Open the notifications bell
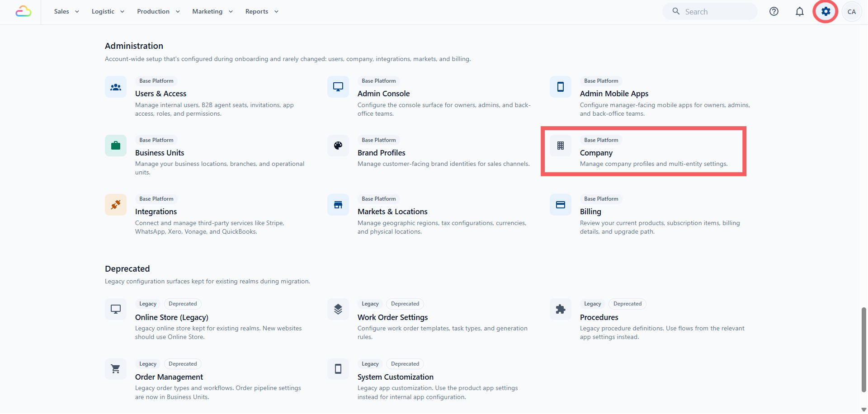 pos(800,11)
